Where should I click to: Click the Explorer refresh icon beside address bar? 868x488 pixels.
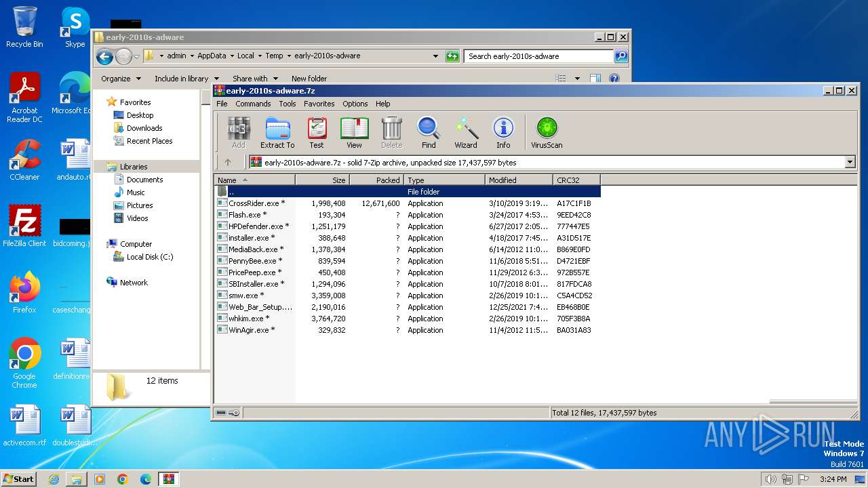452,56
